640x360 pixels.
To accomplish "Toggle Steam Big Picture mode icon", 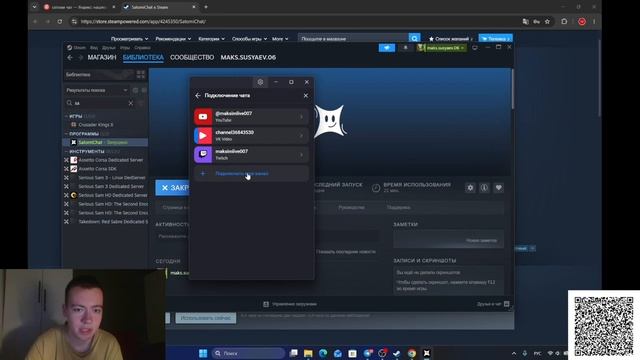I will 475,48.
